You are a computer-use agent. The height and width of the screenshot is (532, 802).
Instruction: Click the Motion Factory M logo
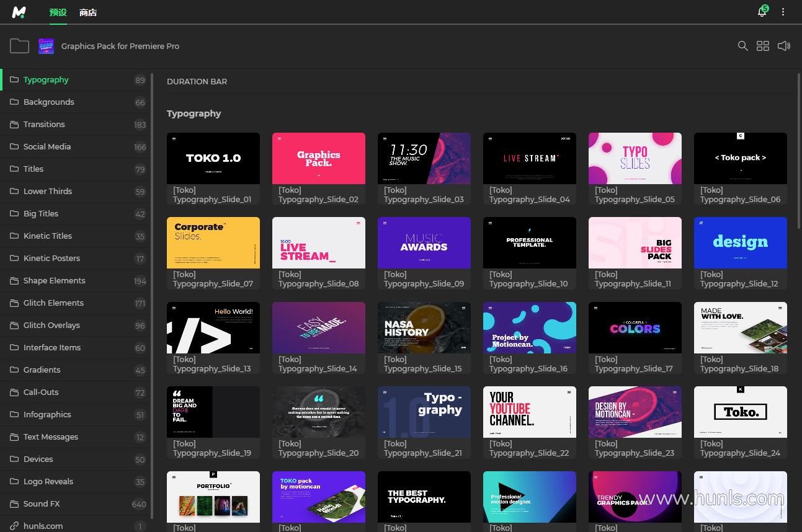coord(19,12)
